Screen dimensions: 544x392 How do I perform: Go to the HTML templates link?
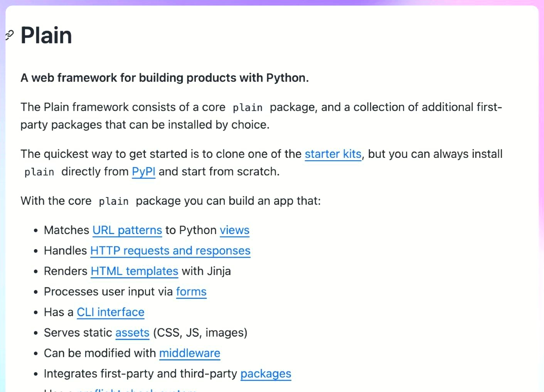[x=134, y=271]
